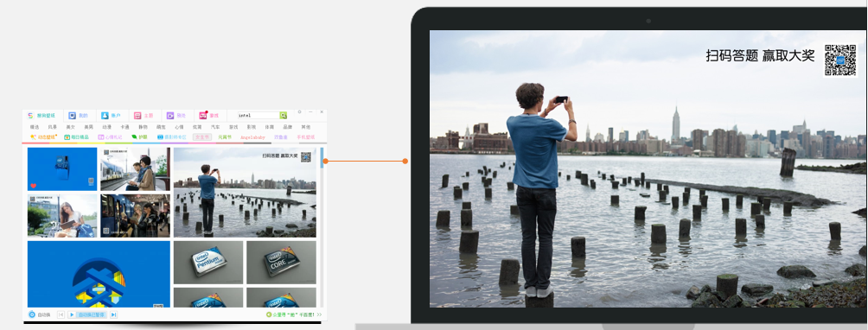Toggle the auto-change play button
This screenshot has width=868, height=330.
[x=72, y=314]
